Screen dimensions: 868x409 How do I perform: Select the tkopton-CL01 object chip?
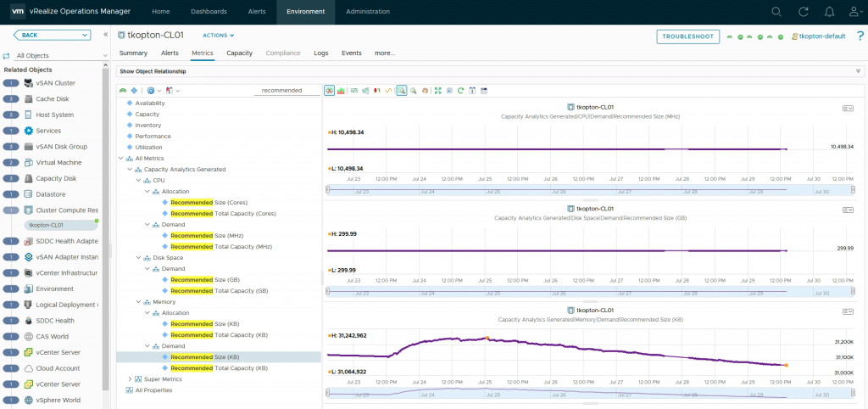click(61, 225)
